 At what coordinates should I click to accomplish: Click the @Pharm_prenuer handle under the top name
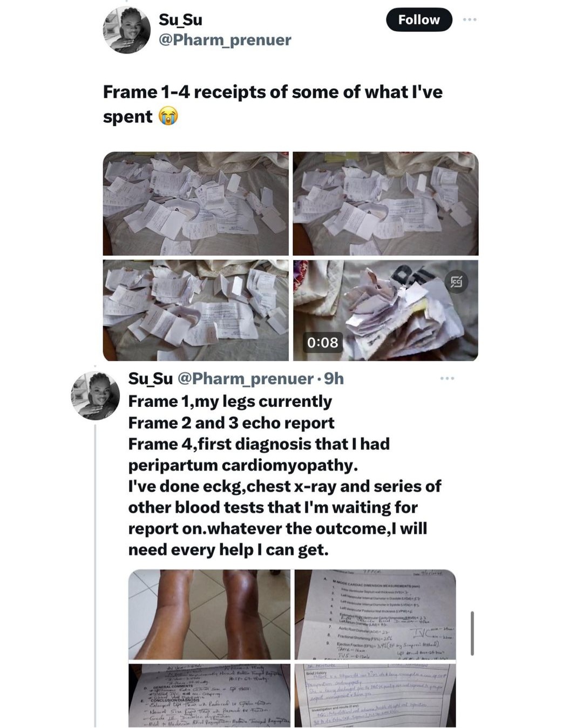tap(225, 40)
